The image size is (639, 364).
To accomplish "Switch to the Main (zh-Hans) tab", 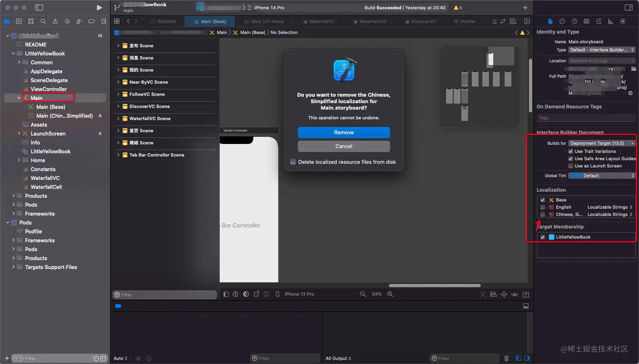I will 264,22.
